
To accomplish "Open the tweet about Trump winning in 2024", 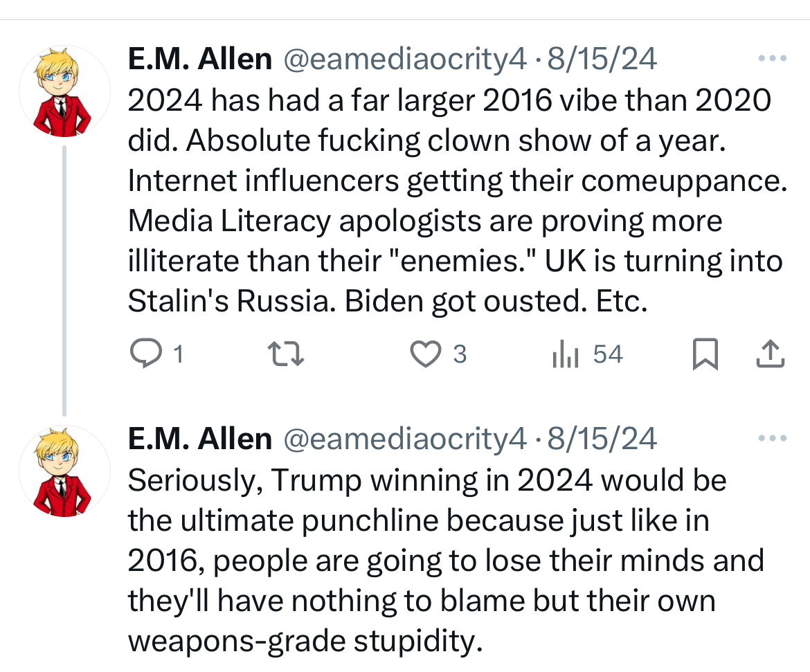I will click(446, 561).
